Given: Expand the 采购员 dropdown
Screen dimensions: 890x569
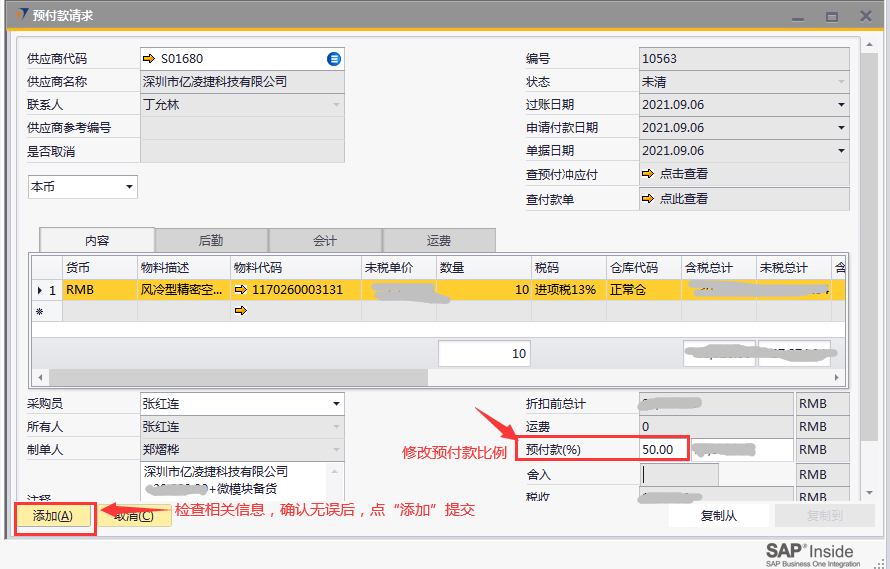Looking at the screenshot, I should (x=335, y=404).
